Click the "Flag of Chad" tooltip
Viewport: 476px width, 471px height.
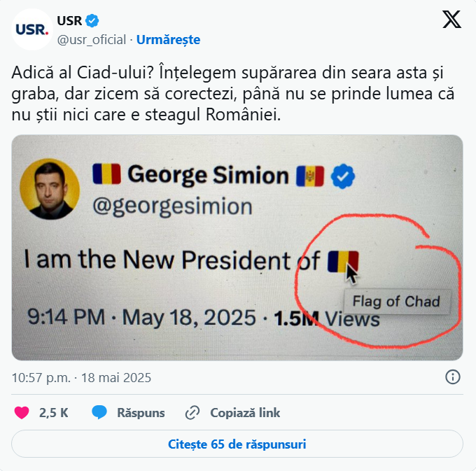tap(396, 302)
